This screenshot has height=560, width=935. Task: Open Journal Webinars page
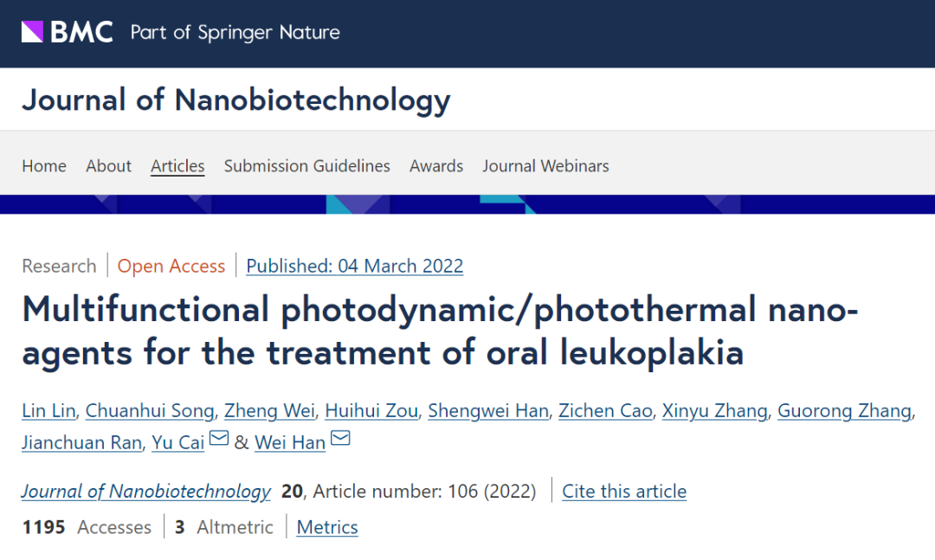(x=545, y=166)
